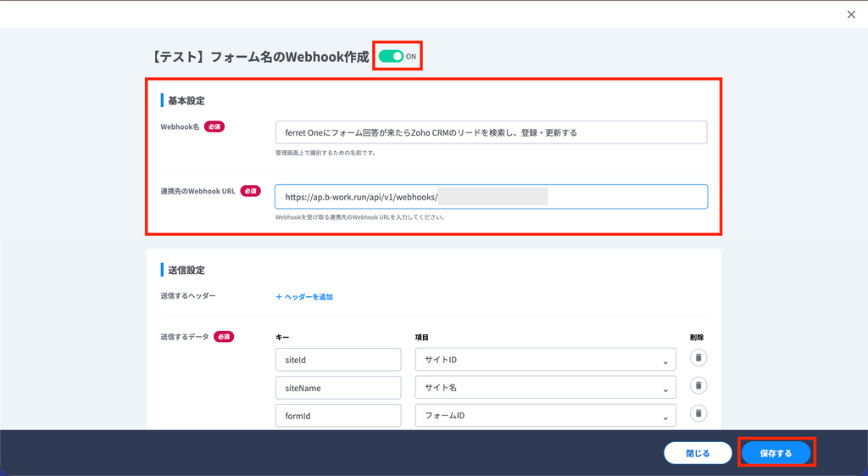Click the Webhook名 field label

[x=180, y=126]
